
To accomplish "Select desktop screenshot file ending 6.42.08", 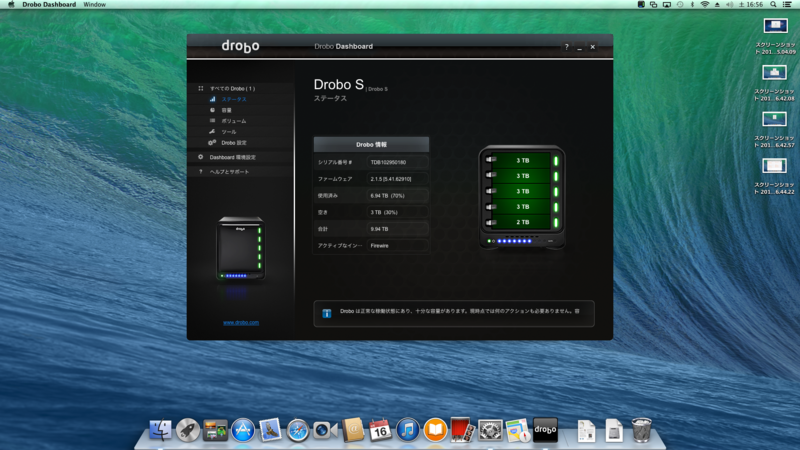I will click(774, 83).
